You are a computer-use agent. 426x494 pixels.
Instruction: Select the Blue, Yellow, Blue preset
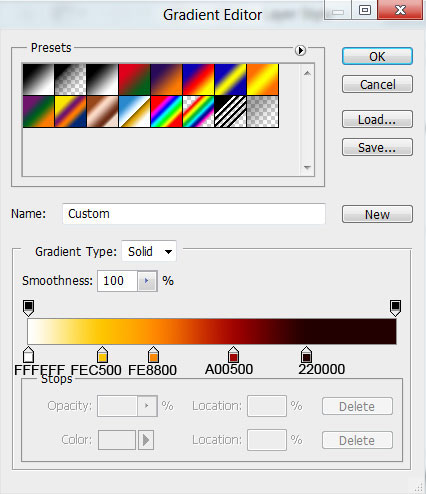(x=230, y=80)
